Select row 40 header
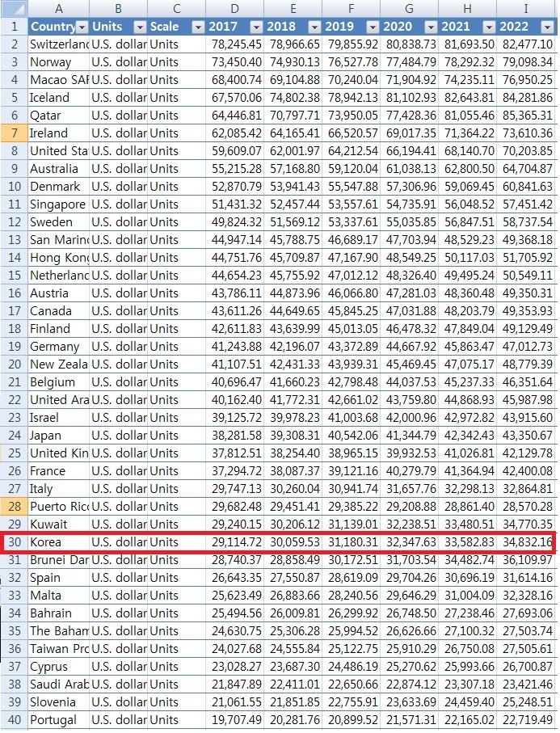560x733 pixels. [x=14, y=720]
